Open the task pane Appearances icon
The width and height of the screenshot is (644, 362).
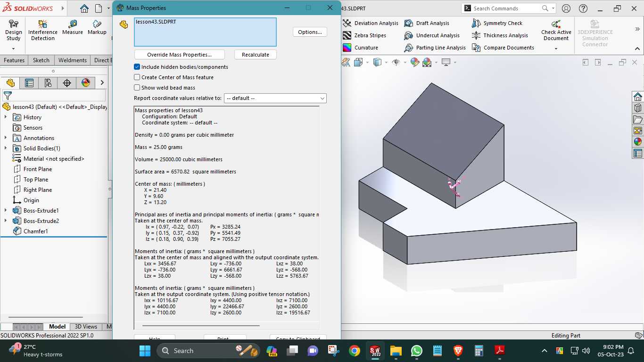[638, 141]
